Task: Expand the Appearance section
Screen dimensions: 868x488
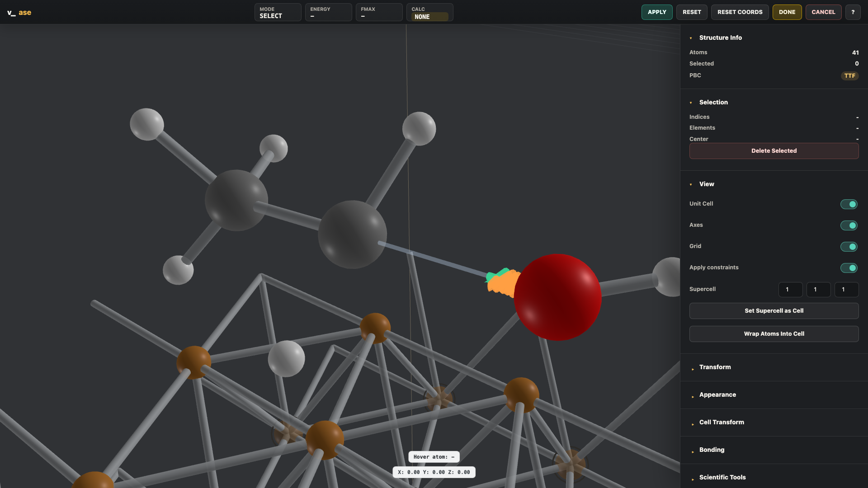Action: [x=717, y=395]
